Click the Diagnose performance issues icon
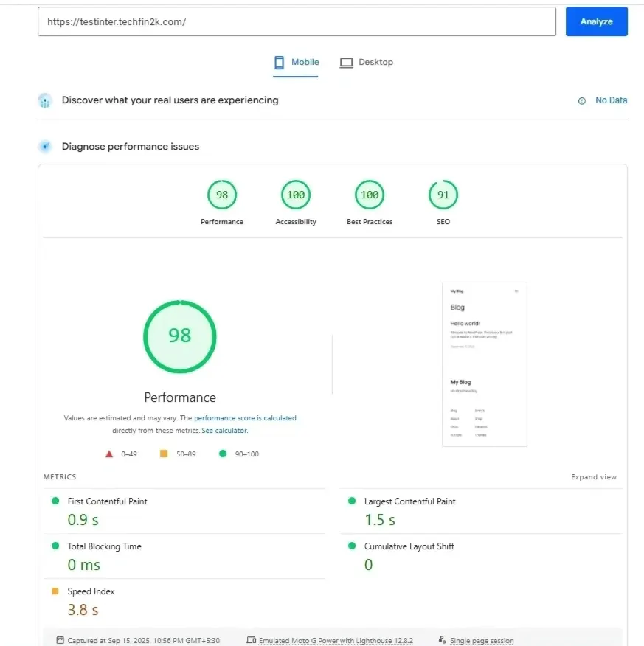The width and height of the screenshot is (644, 646). coord(45,146)
